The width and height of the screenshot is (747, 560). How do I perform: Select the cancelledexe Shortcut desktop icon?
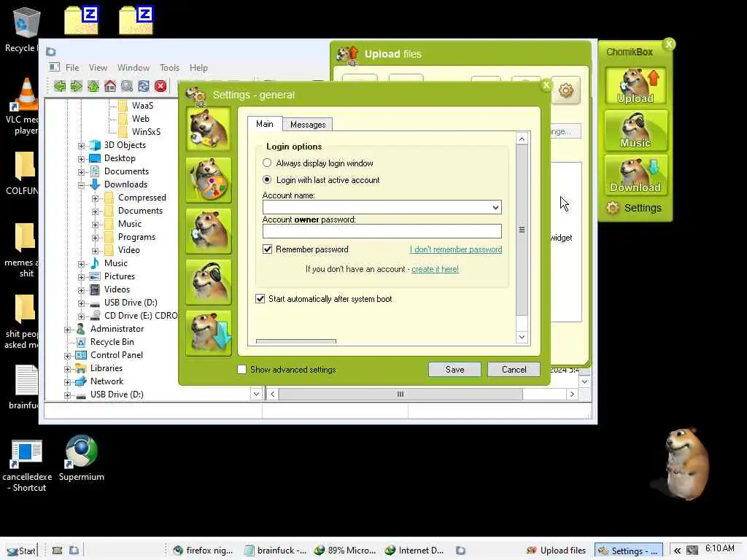point(27,466)
